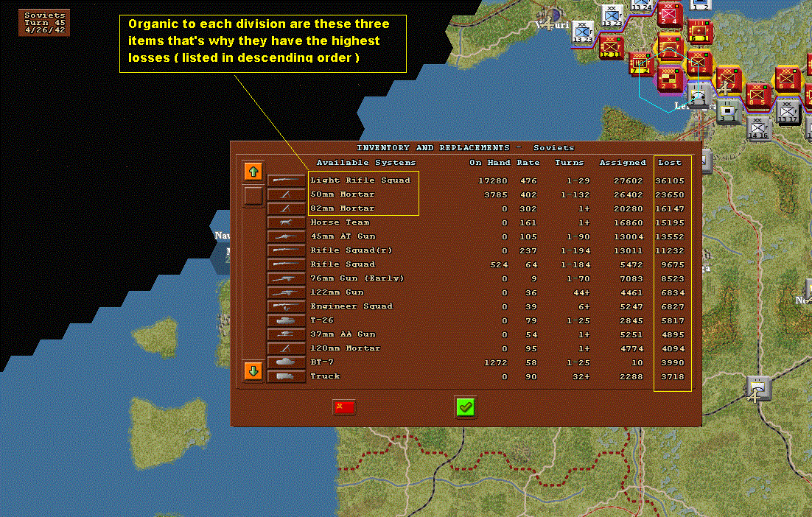Click the 37mm AA Gun icon
Viewport: 812px width, 517px height.
286,334
